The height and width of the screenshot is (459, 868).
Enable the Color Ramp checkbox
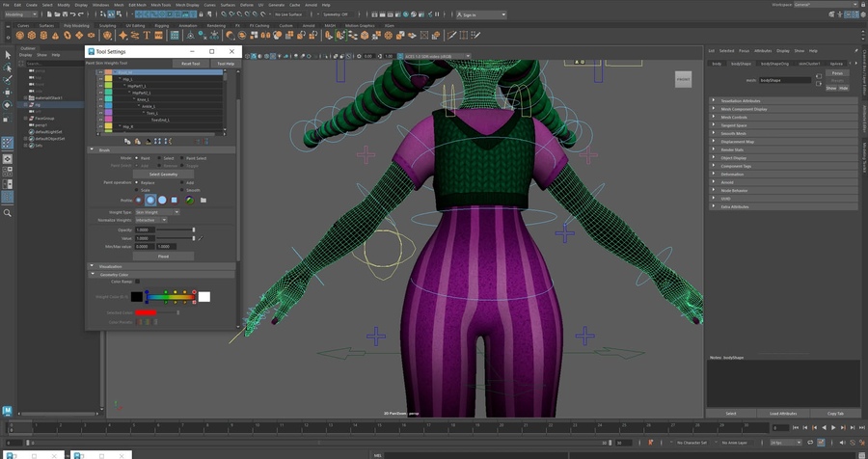pos(138,282)
